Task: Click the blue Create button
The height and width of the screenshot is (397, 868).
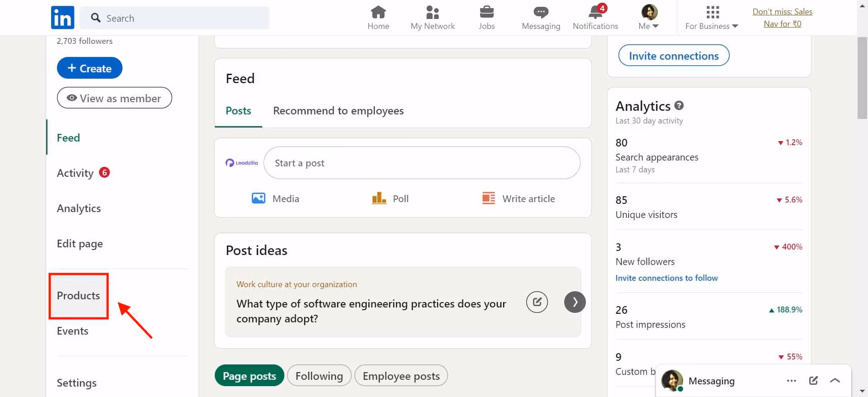Action: point(90,68)
